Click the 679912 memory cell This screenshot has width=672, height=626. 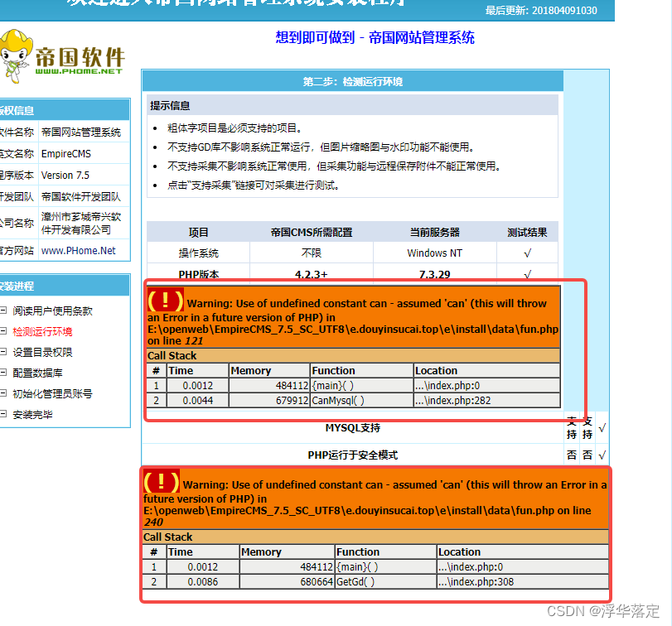(x=269, y=400)
